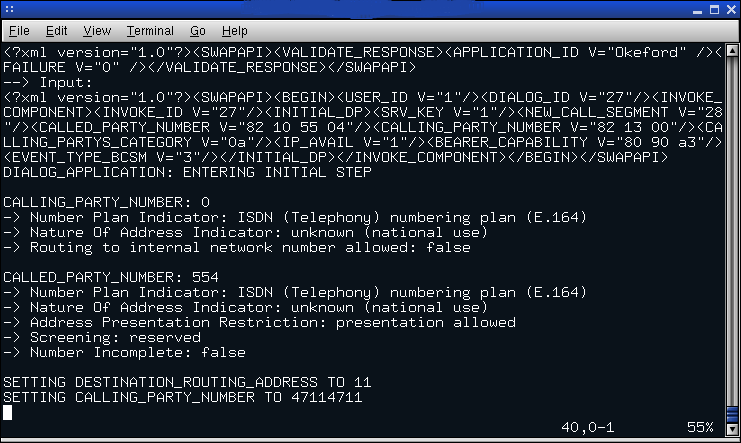Click the block cursor on the last line
This screenshot has width=741, height=443.
[7, 412]
